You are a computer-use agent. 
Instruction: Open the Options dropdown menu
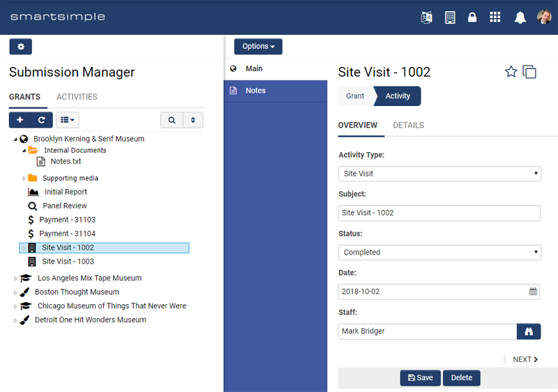258,47
